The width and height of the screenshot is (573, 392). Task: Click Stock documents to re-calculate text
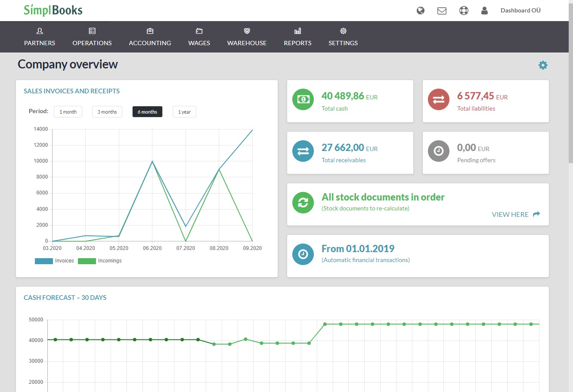pyautogui.click(x=365, y=208)
